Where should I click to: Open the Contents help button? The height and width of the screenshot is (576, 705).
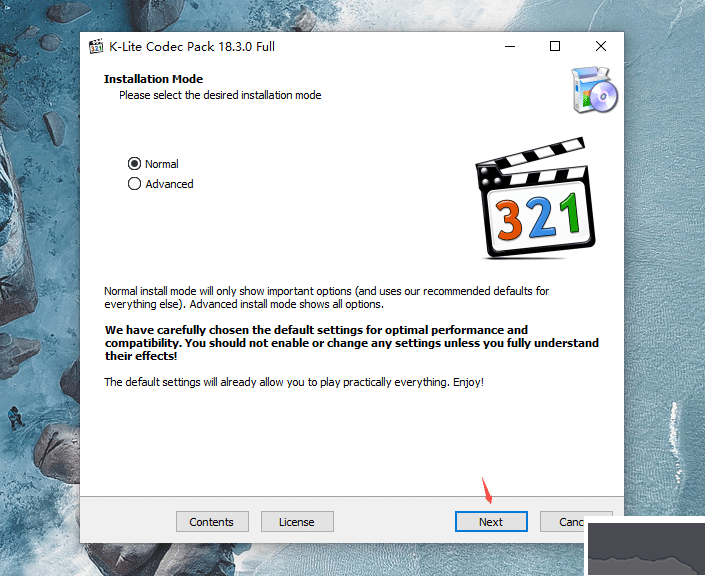(212, 522)
